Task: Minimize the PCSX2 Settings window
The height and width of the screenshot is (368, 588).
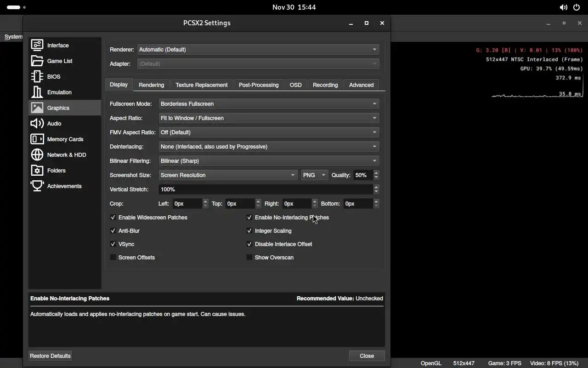Action: (351, 23)
